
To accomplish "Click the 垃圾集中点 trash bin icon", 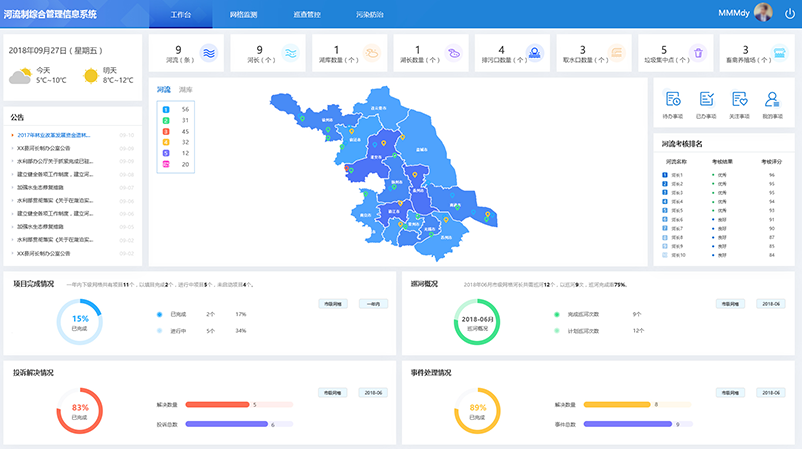I will [699, 54].
